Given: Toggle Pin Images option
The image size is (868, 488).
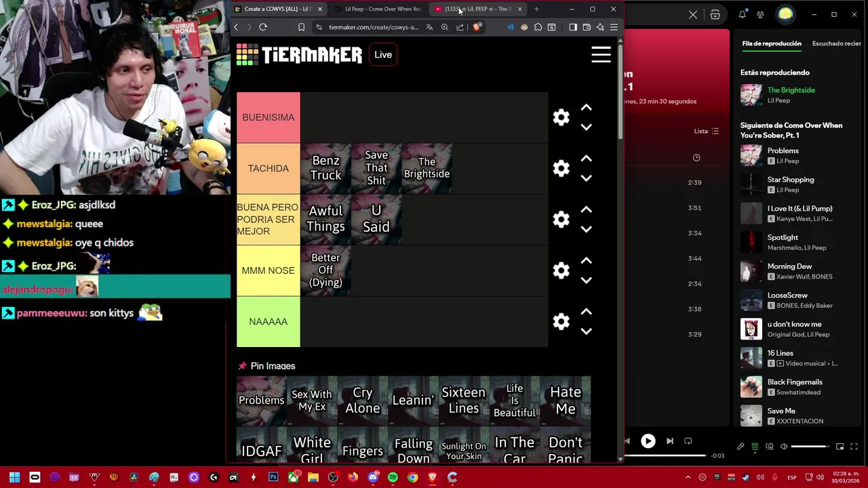Looking at the screenshot, I should tap(267, 366).
